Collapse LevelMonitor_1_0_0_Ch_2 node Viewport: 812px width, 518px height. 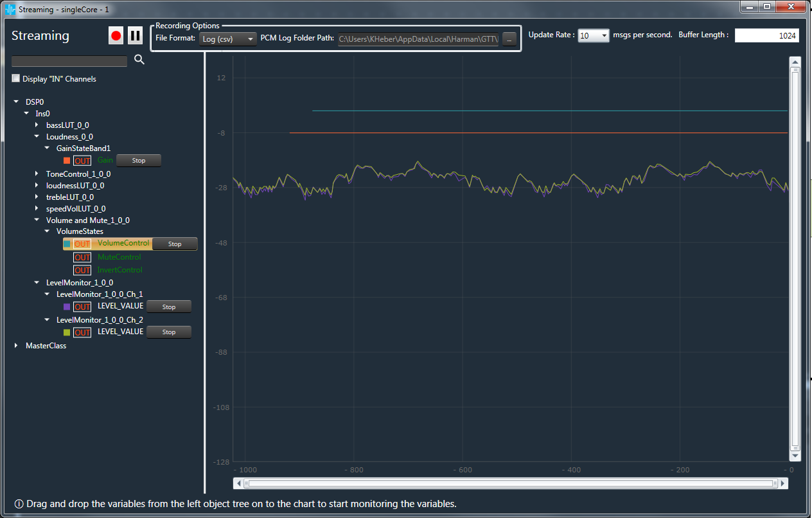(47, 319)
